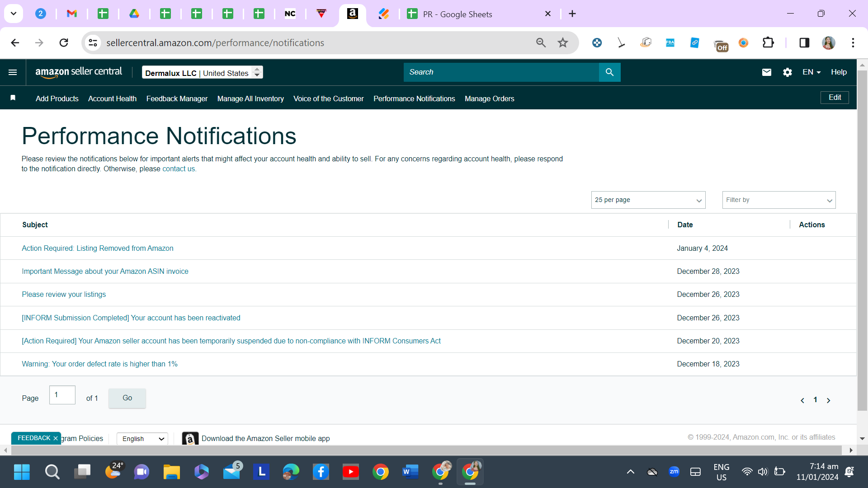The image size is (868, 488).
Task: Go to previous page arrow
Action: [802, 400]
